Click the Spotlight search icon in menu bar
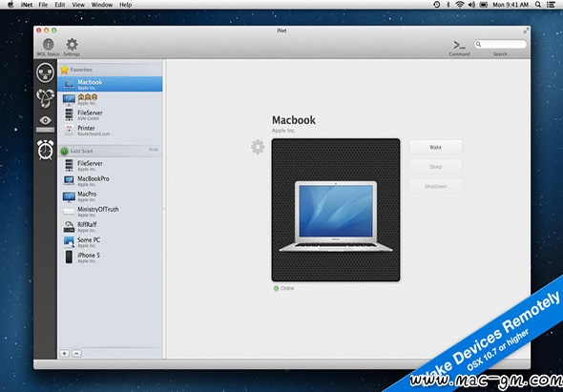Image resolution: width=563 pixels, height=392 pixels. 538,5
